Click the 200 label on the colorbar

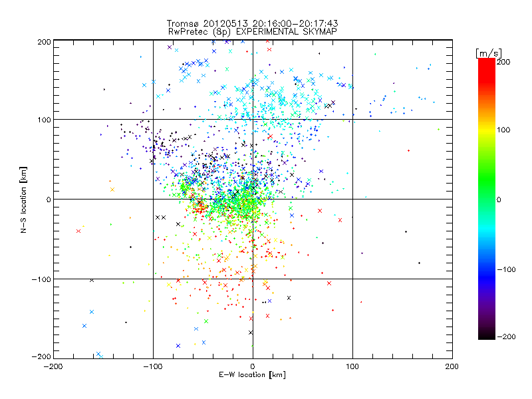pyautogui.click(x=503, y=62)
